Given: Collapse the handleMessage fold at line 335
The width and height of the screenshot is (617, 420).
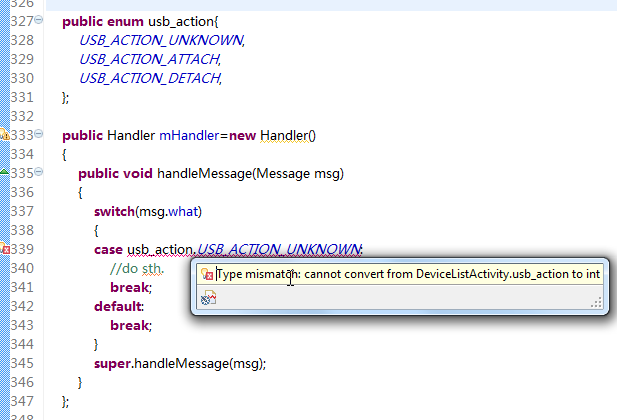Looking at the screenshot, I should click(x=39, y=172).
